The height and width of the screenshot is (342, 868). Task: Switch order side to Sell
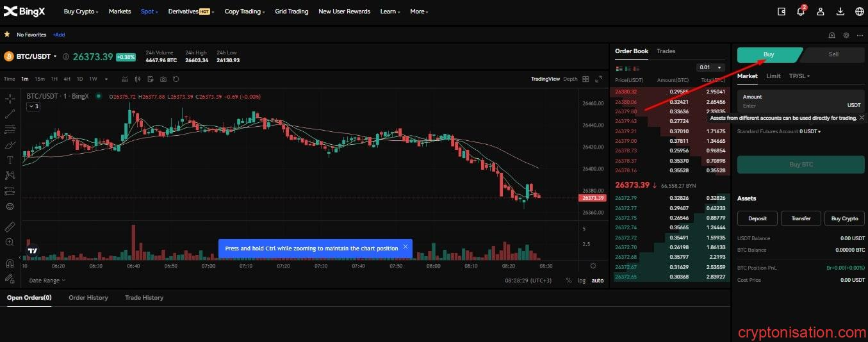pyautogui.click(x=833, y=54)
